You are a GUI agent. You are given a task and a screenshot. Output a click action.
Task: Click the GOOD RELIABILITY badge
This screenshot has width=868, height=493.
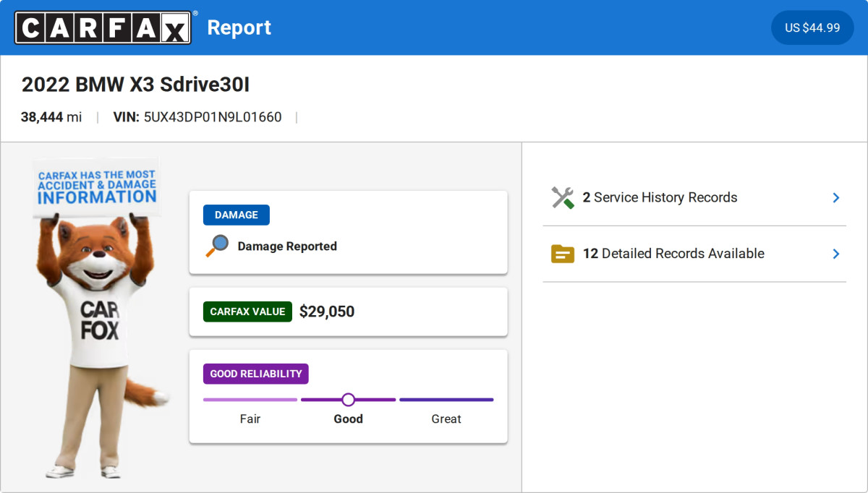[x=256, y=374]
